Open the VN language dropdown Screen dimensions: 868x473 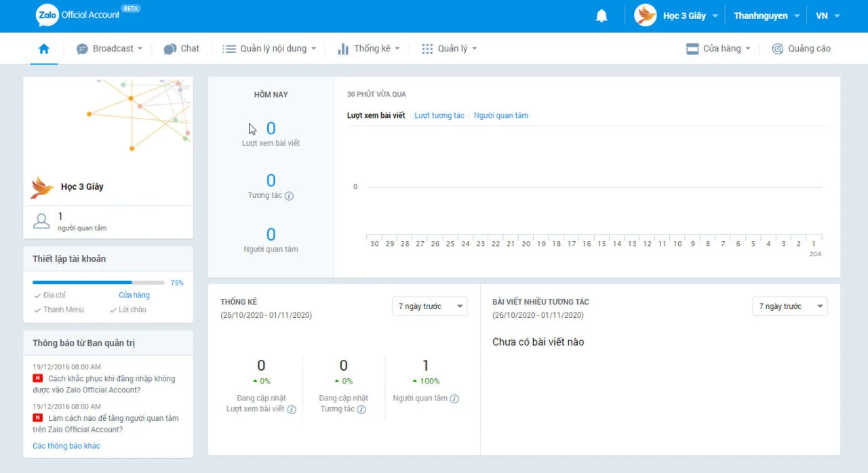coord(827,16)
